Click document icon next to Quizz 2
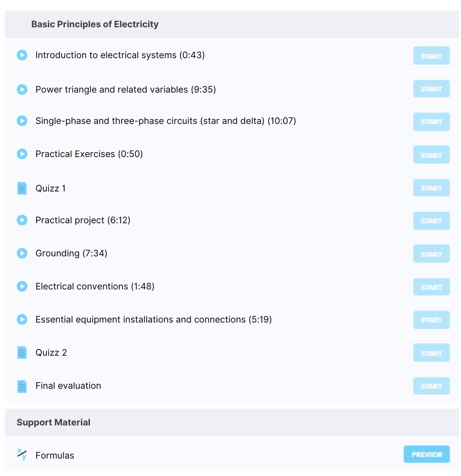 point(22,353)
